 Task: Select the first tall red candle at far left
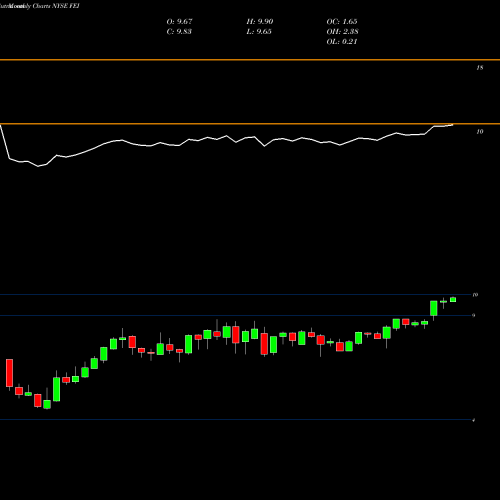pos(9,373)
